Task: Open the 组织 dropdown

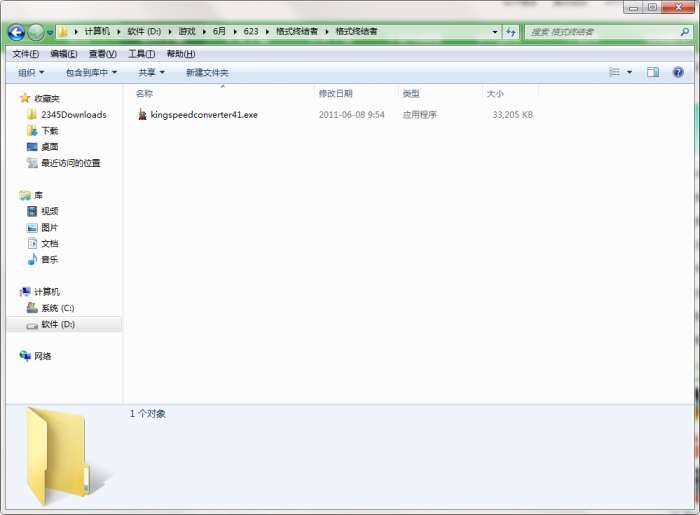Action: tap(31, 72)
